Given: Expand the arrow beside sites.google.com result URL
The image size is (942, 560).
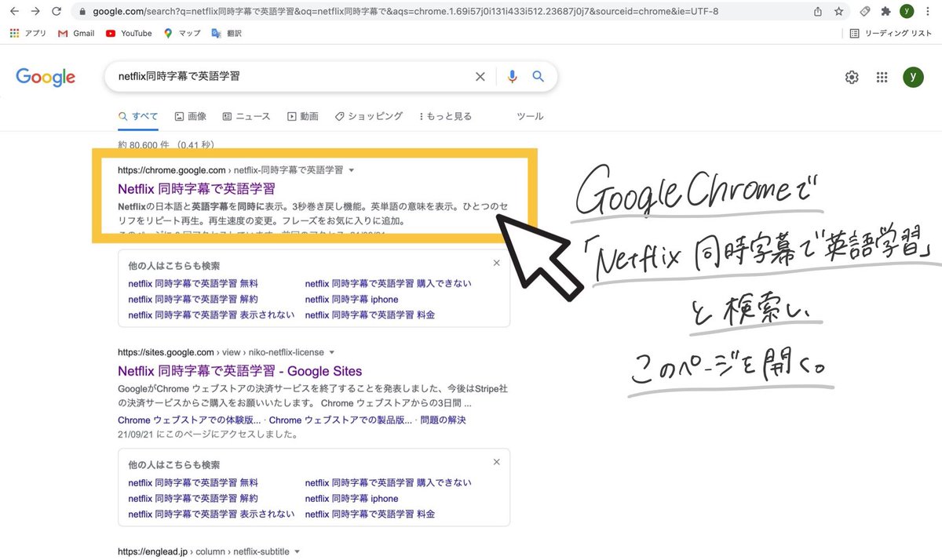Looking at the screenshot, I should coord(332,353).
